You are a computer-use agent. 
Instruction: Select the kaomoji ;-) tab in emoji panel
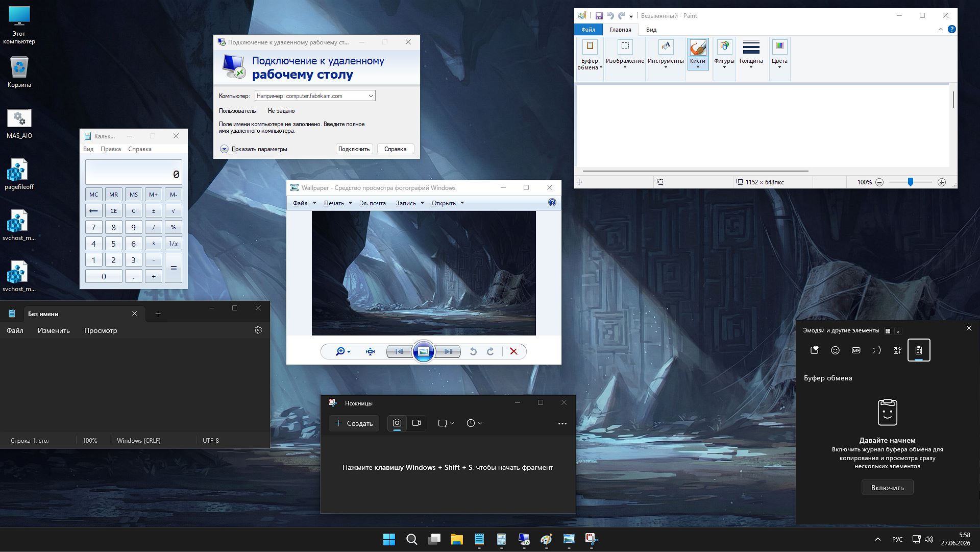(877, 350)
